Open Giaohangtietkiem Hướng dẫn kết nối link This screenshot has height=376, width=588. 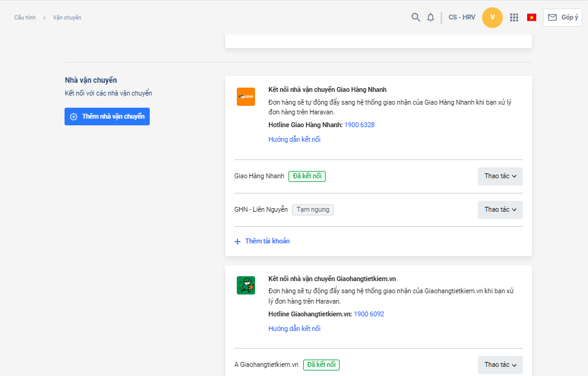(294, 329)
